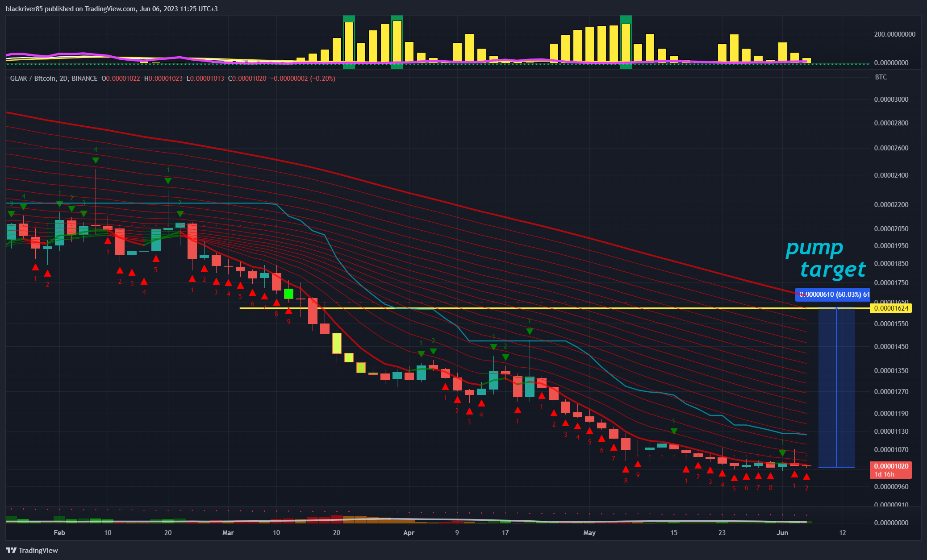Click the May label on the time axis

point(589,533)
